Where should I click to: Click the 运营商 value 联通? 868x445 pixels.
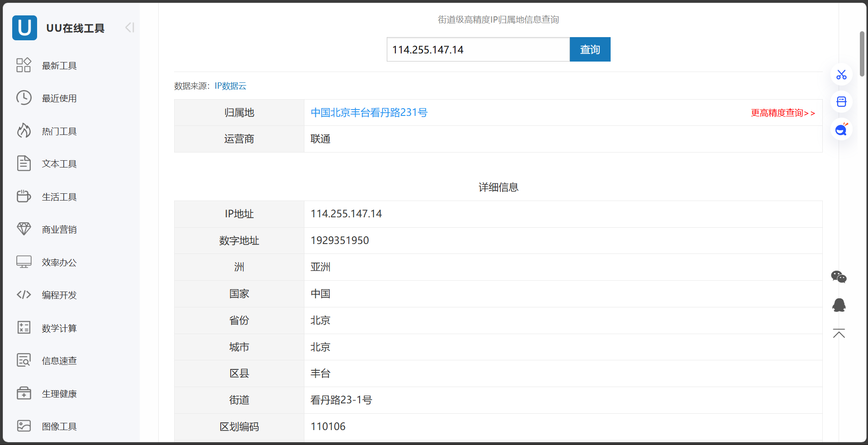point(320,139)
